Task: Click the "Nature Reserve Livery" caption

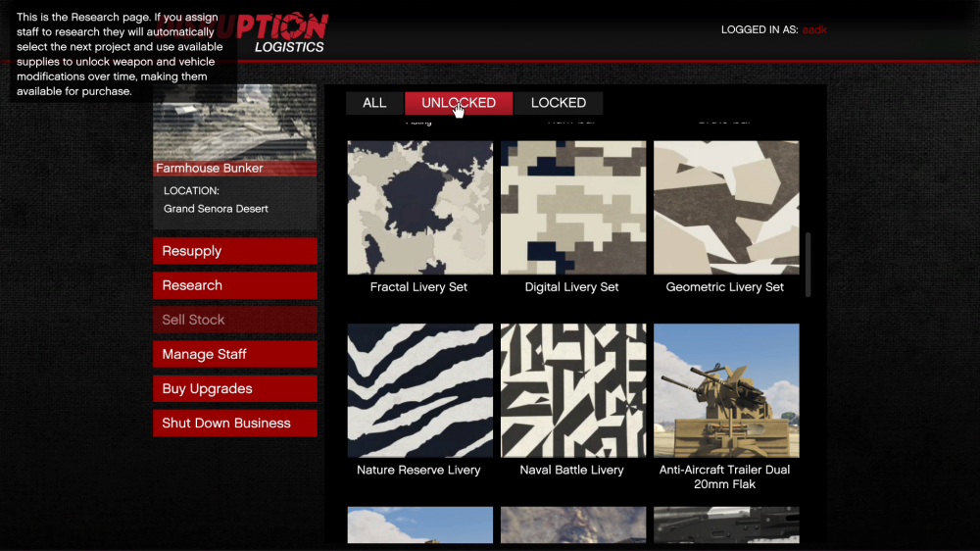Action: pyautogui.click(x=418, y=470)
